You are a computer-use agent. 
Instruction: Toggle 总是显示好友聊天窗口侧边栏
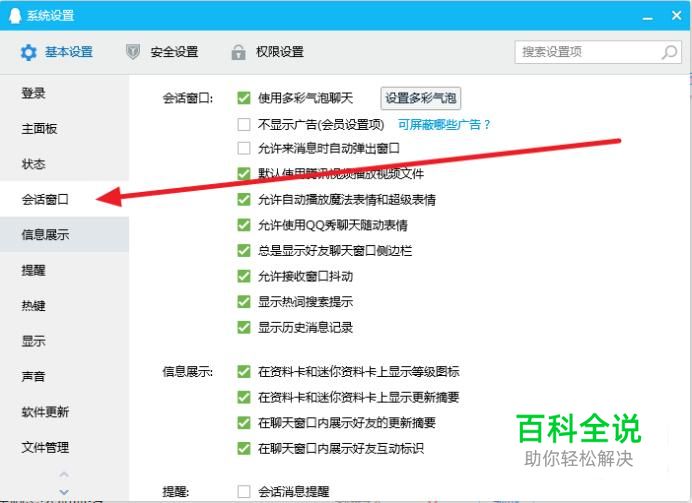[x=244, y=251]
